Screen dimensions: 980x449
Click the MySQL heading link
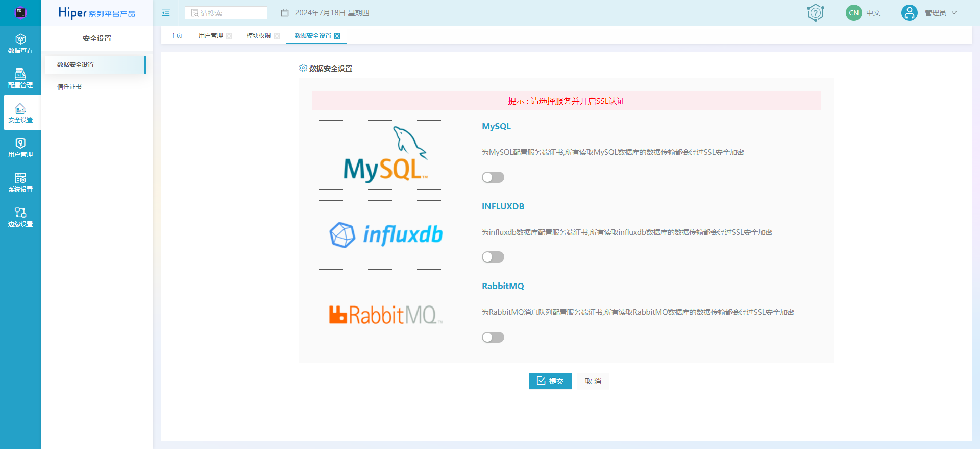click(x=496, y=126)
